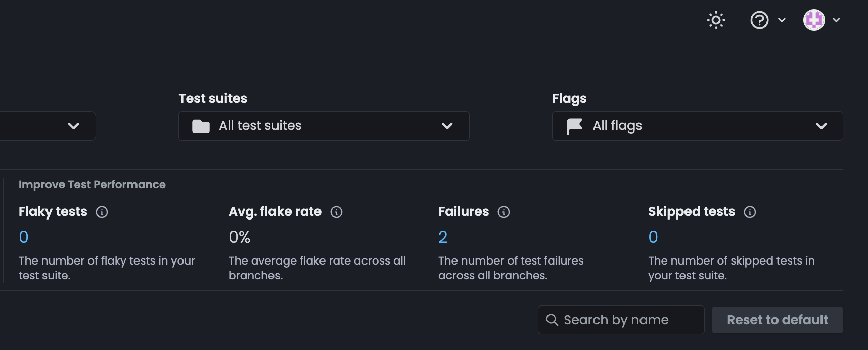Open the account menu chevron beside avatar
The height and width of the screenshot is (350, 868).
click(836, 20)
